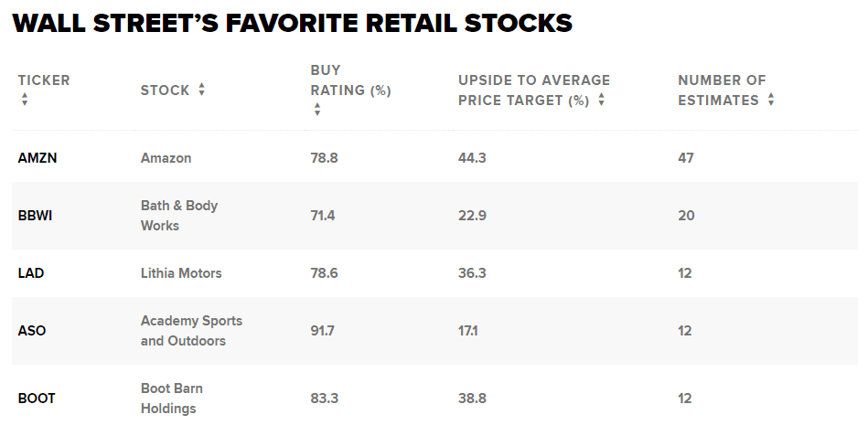868x436 pixels.
Task: Sort by Buy Rating arrows icon
Action: 317,110
